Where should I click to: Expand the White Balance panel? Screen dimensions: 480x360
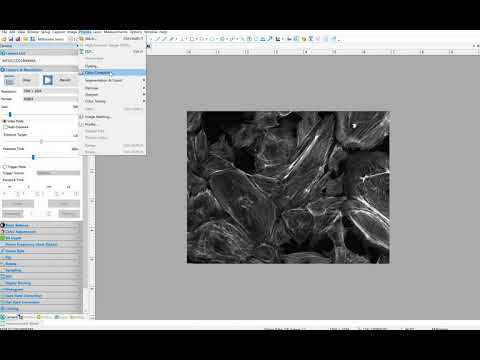[40, 225]
